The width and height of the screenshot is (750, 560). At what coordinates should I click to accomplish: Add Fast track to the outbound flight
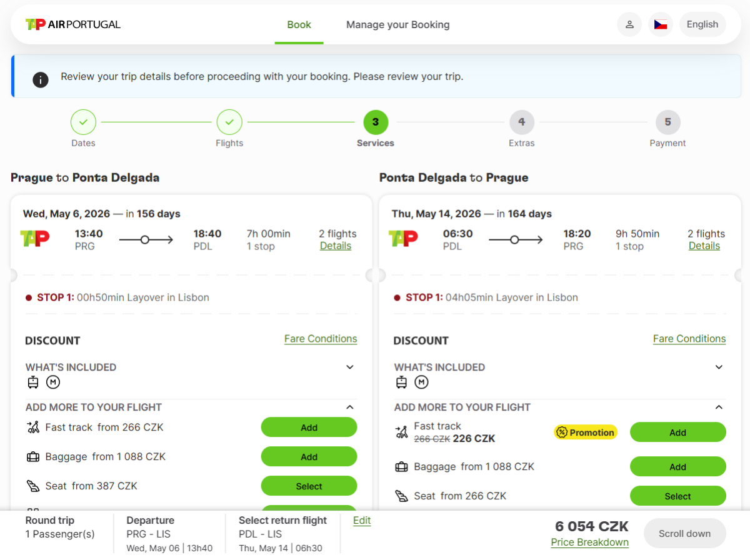click(309, 427)
